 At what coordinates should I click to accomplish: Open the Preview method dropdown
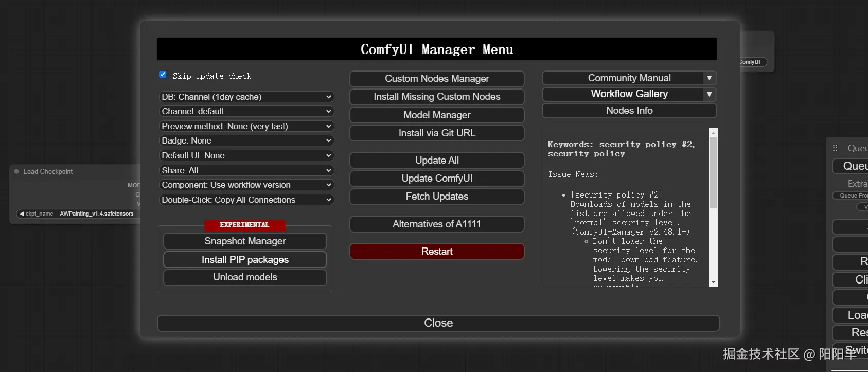(x=246, y=126)
